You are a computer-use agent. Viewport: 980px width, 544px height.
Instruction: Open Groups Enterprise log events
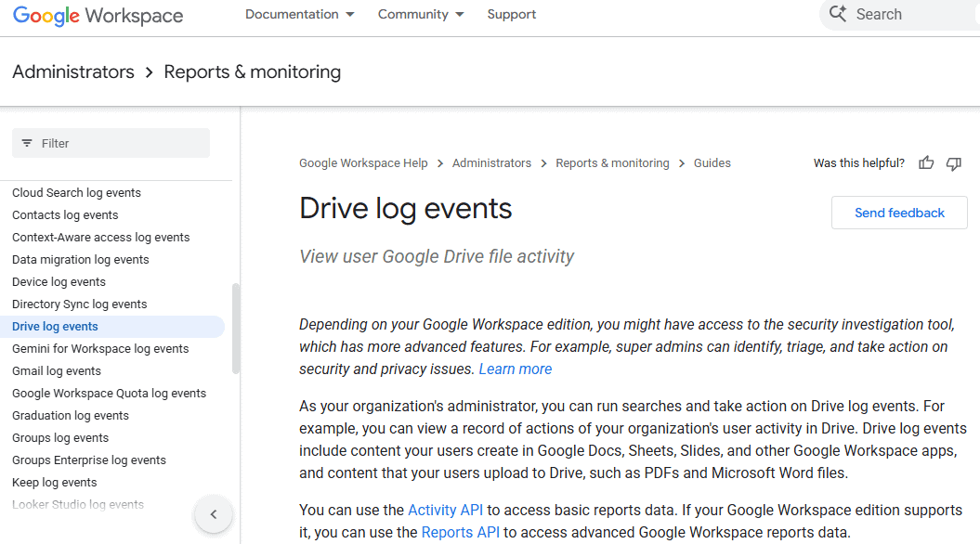(x=89, y=460)
